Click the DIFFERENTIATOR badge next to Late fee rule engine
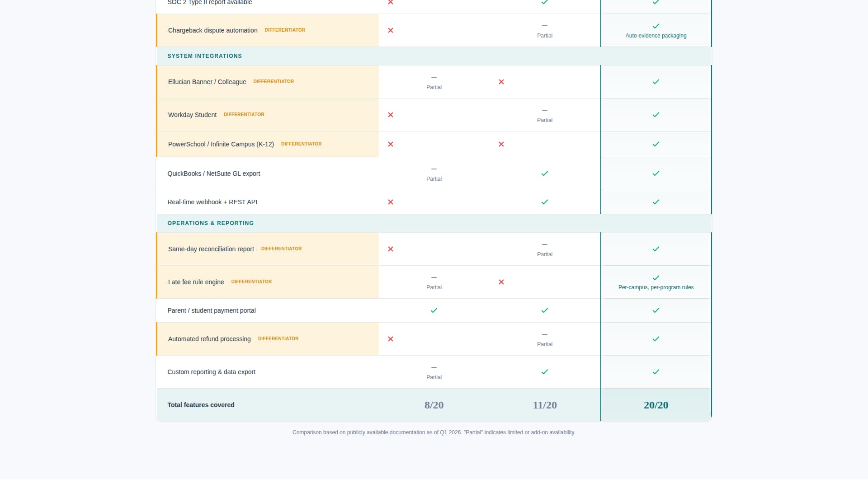Screen dimensions: 868x488 click(x=251, y=282)
